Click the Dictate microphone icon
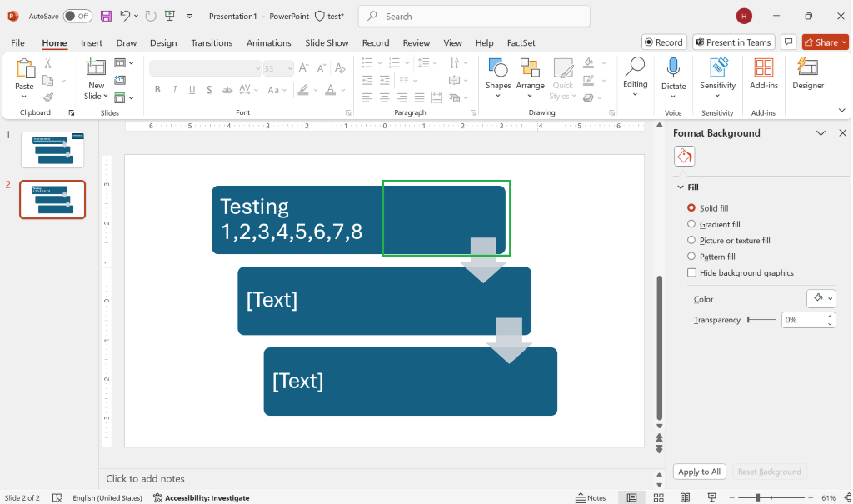This screenshot has width=853, height=504. tap(673, 68)
